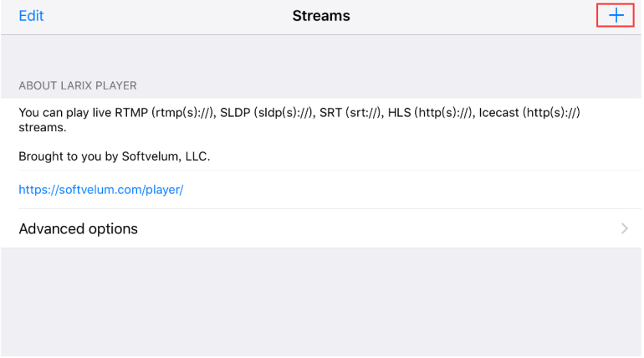
Task: Click the empty space between Edit and Streams
Action: click(x=167, y=16)
